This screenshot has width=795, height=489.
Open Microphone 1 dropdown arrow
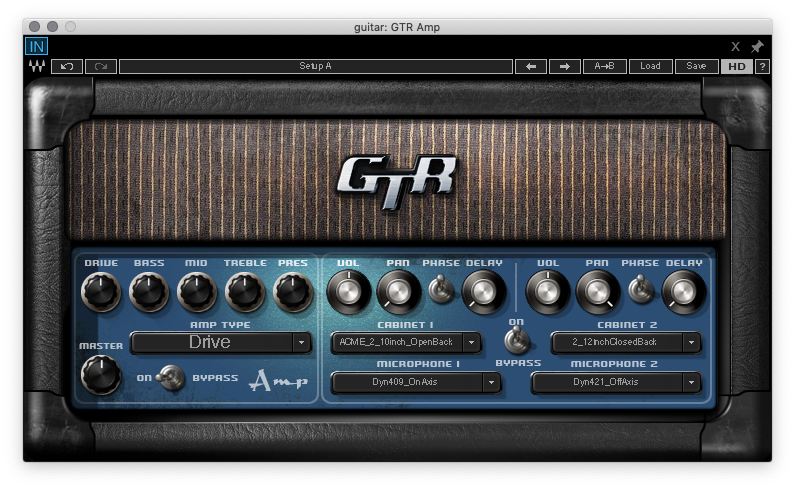491,382
